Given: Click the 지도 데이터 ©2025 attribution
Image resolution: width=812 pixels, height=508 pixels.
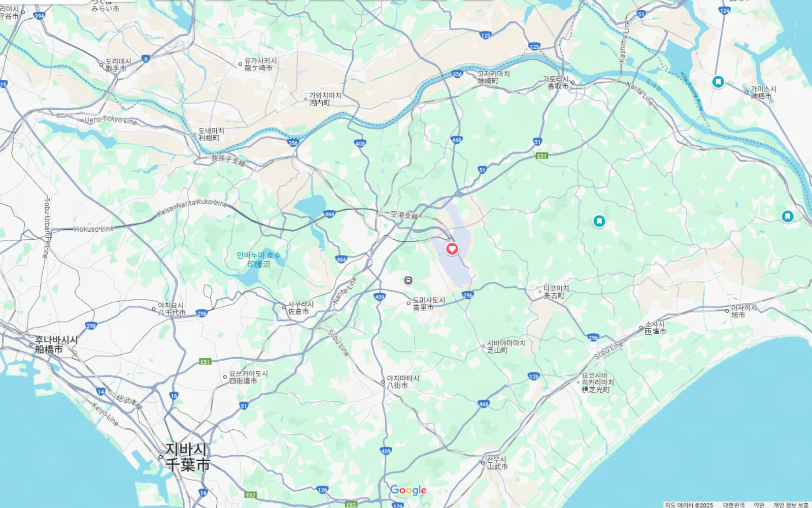Looking at the screenshot, I should click(689, 505).
